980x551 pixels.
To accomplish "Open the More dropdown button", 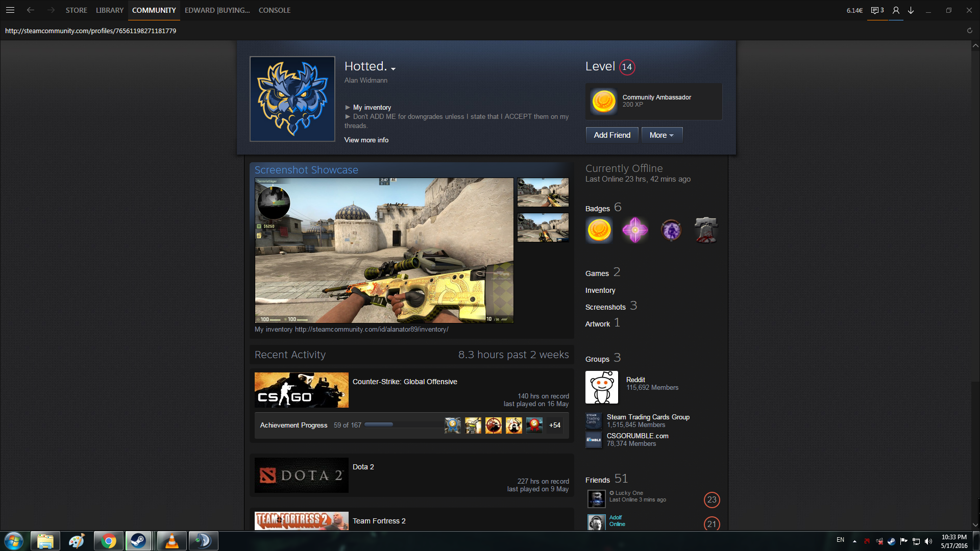I will tap(661, 135).
